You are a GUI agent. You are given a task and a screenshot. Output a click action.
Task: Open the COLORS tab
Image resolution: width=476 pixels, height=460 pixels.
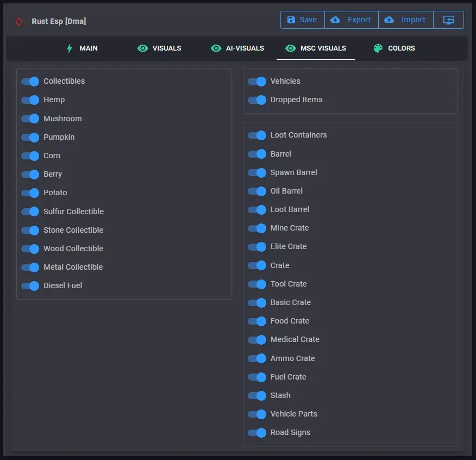pos(401,48)
